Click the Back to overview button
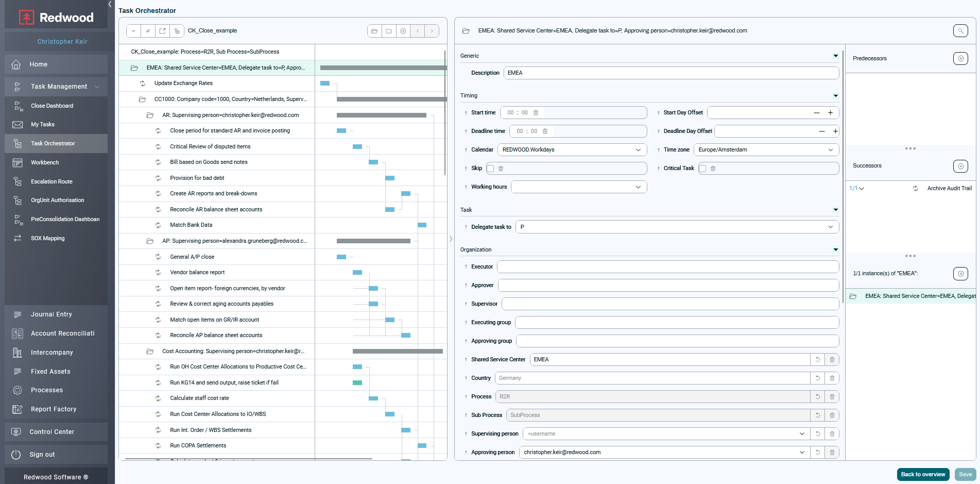Image resolution: width=980 pixels, height=484 pixels. click(x=923, y=475)
